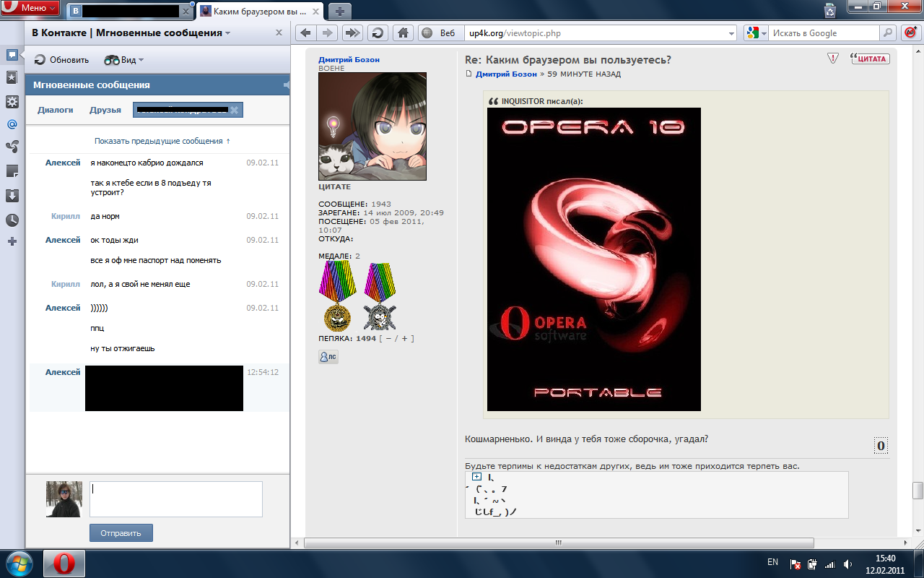Click the Forward arrow navigation button
Viewport: 924px width, 578px height.
(328, 33)
